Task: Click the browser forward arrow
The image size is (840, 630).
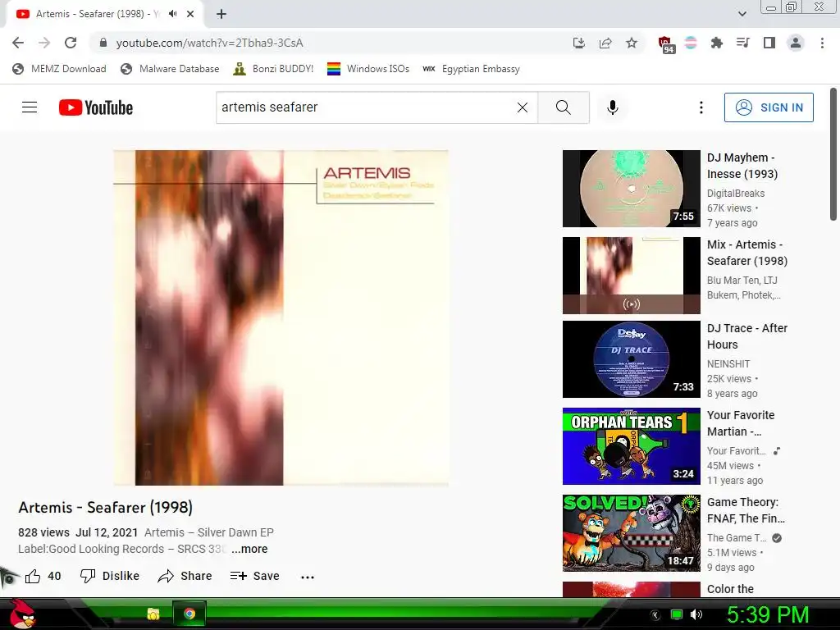Action: [x=44, y=43]
